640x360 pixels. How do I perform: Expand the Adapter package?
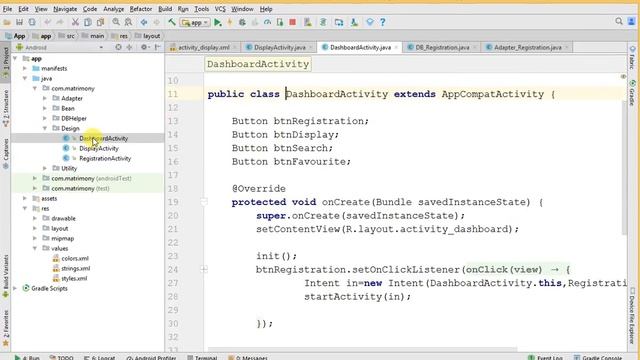click(45, 98)
